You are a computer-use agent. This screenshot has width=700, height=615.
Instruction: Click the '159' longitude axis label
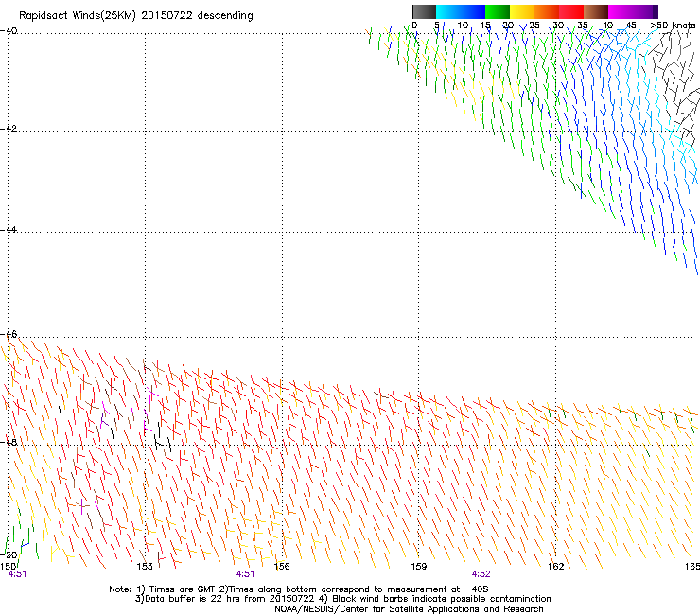[419, 567]
